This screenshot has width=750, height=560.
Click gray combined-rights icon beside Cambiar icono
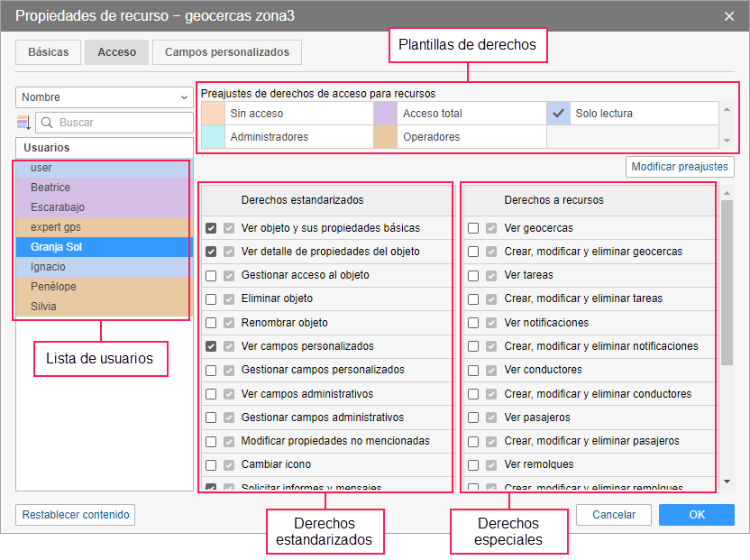(x=229, y=465)
